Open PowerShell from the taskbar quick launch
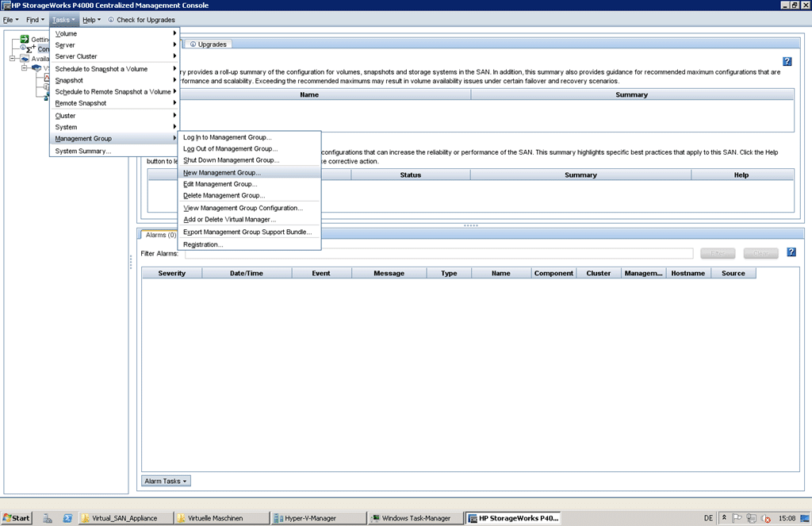 pyautogui.click(x=68, y=518)
